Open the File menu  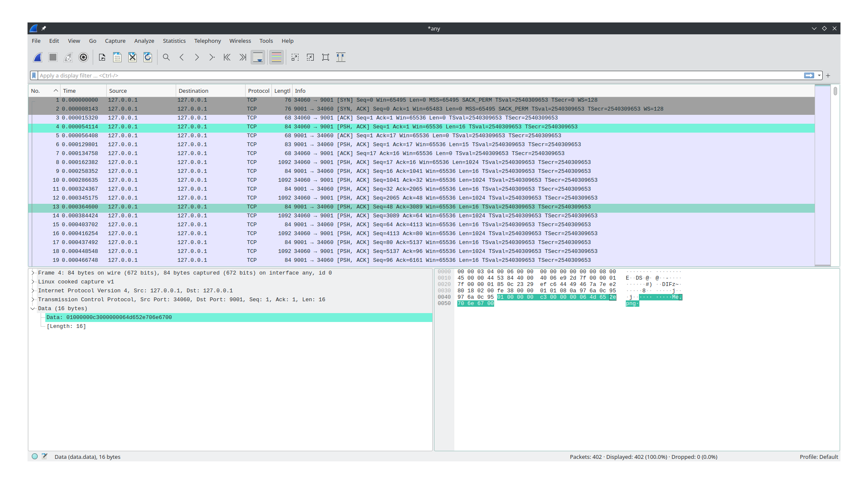click(x=36, y=41)
